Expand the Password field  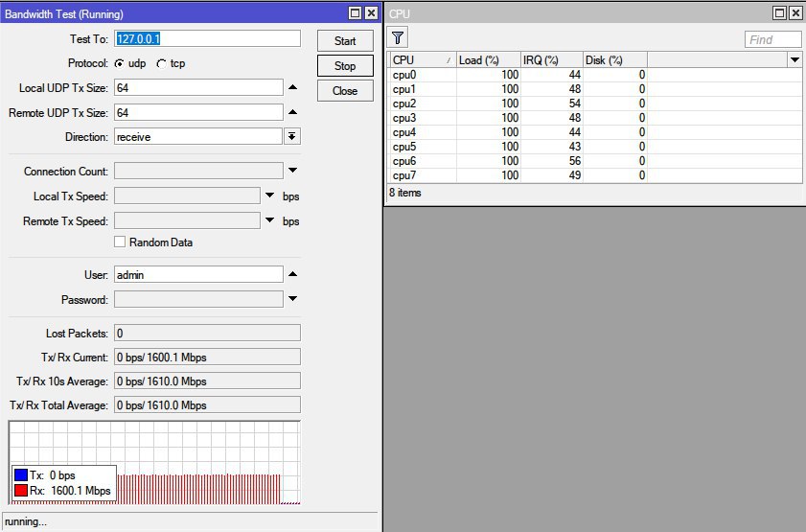[292, 298]
